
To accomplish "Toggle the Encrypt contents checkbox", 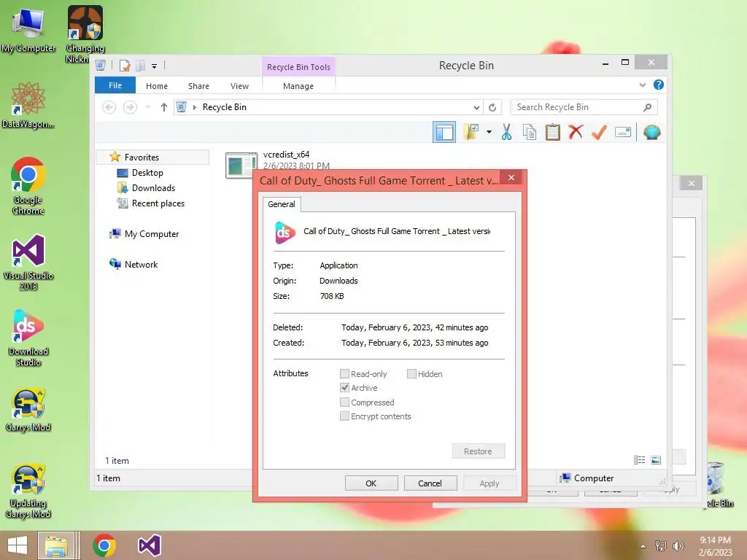I will [x=344, y=416].
